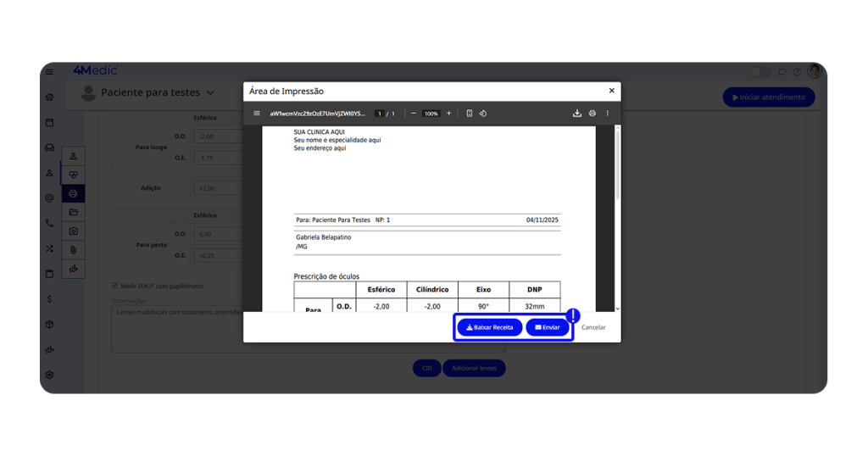Close the Área de Impressão dialog
Image resolution: width=868 pixels, height=456 pixels.
pyautogui.click(x=612, y=91)
